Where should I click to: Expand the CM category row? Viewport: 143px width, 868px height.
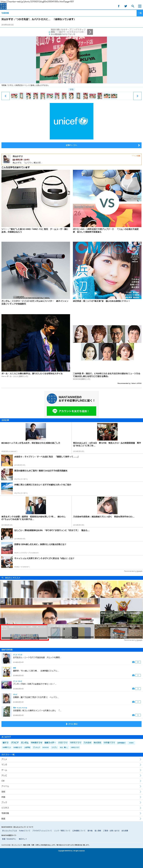(x=72, y=781)
